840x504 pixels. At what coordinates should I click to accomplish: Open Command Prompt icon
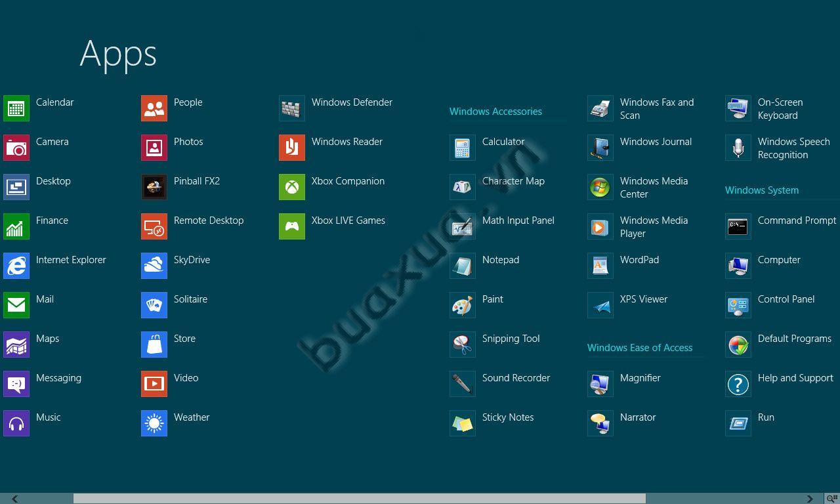coord(738,226)
